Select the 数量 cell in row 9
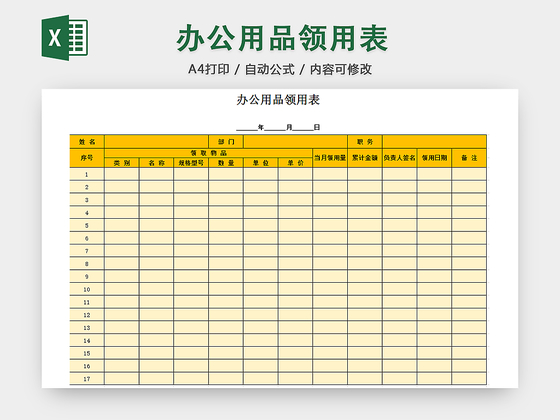This screenshot has height=420, width=560. [226, 277]
